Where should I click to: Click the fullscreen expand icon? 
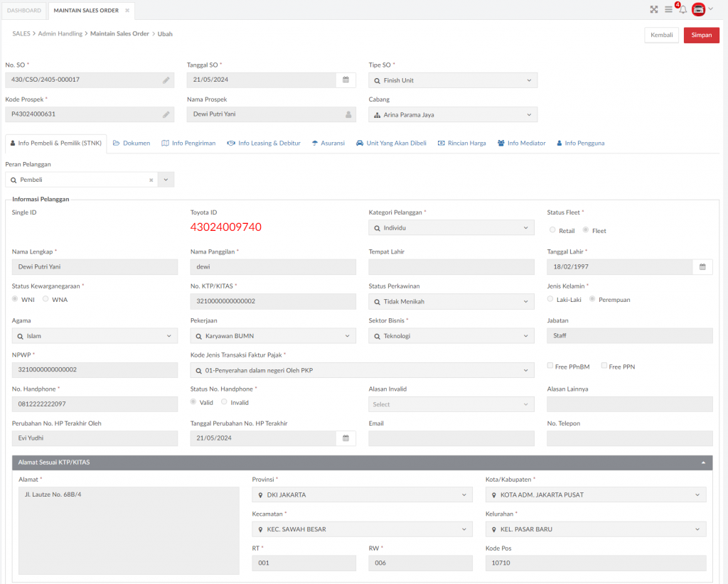click(x=654, y=9)
